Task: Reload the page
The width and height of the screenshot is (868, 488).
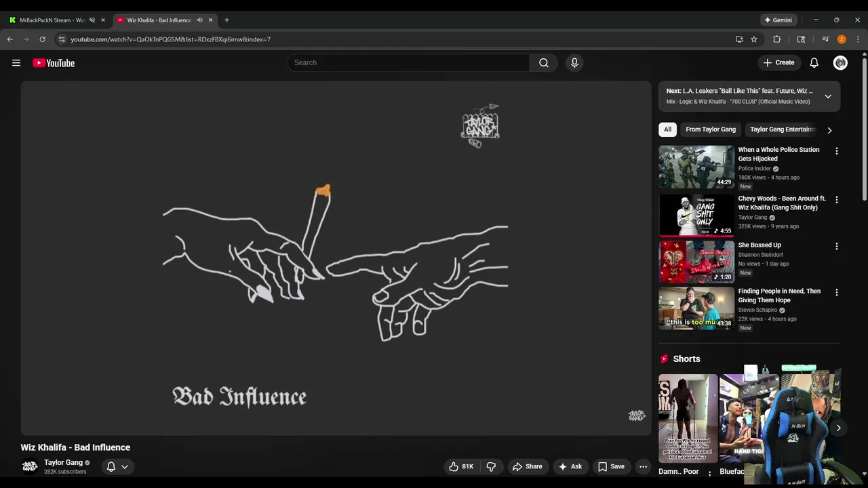Action: pos(42,39)
